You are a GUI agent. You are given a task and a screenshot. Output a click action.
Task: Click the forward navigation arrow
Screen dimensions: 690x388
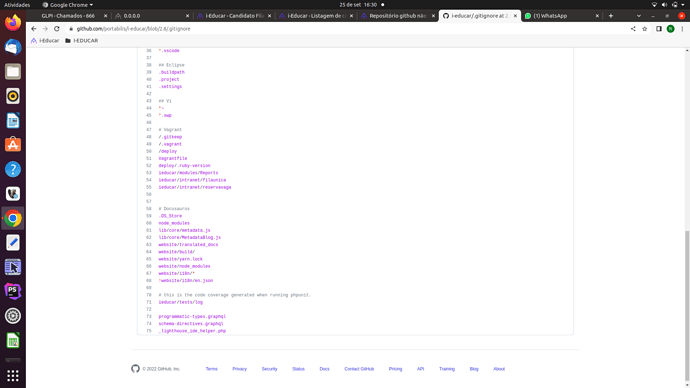click(x=45, y=29)
